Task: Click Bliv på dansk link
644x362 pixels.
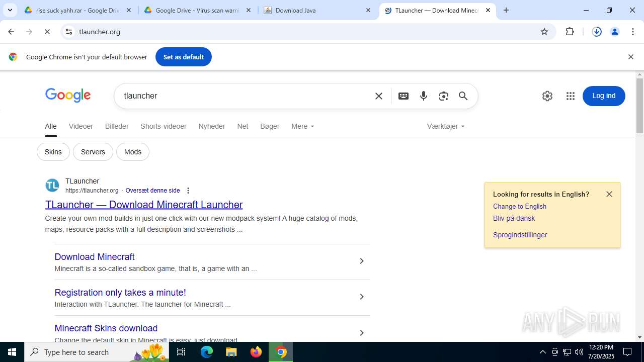Action: (x=514, y=218)
